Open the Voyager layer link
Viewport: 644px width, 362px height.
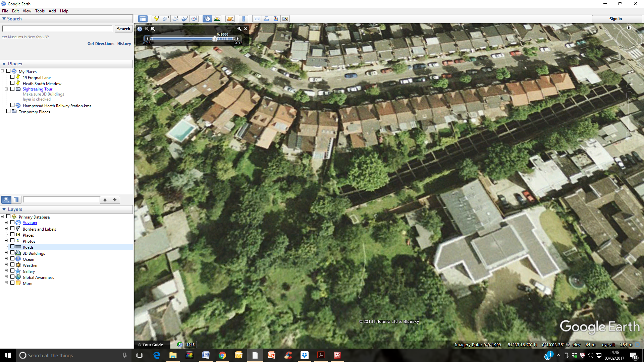30,223
